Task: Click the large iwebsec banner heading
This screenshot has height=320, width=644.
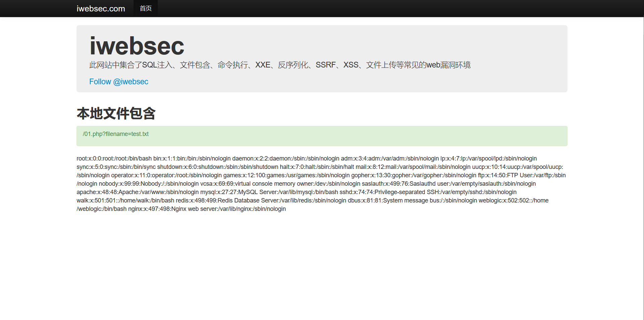Action: coord(137,46)
